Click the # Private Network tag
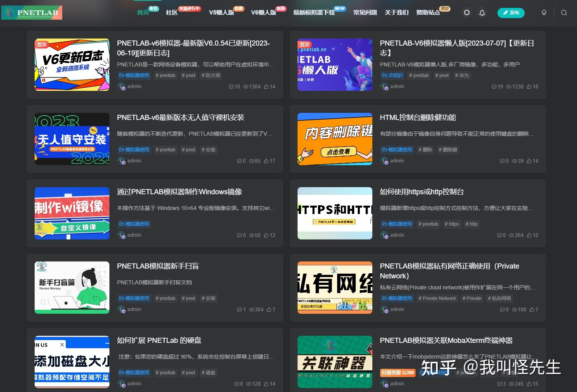 point(437,298)
